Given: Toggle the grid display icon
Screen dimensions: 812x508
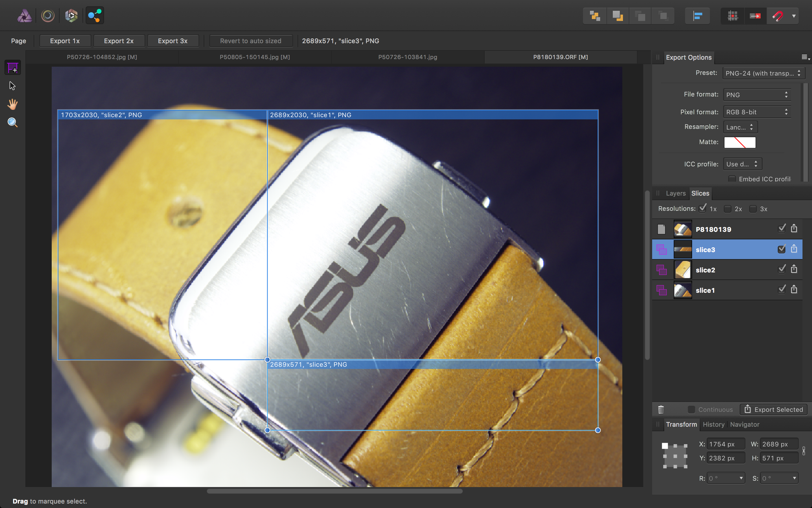Looking at the screenshot, I should pyautogui.click(x=733, y=16).
